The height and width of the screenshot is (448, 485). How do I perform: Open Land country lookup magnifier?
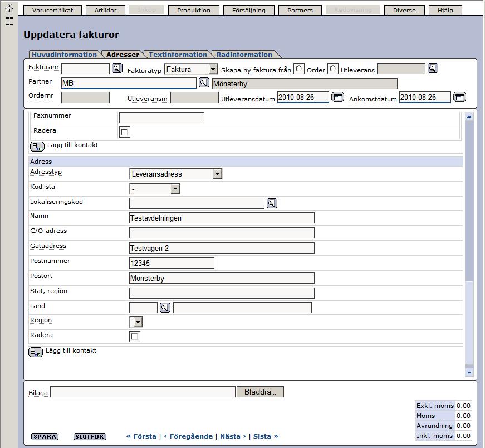click(x=165, y=308)
